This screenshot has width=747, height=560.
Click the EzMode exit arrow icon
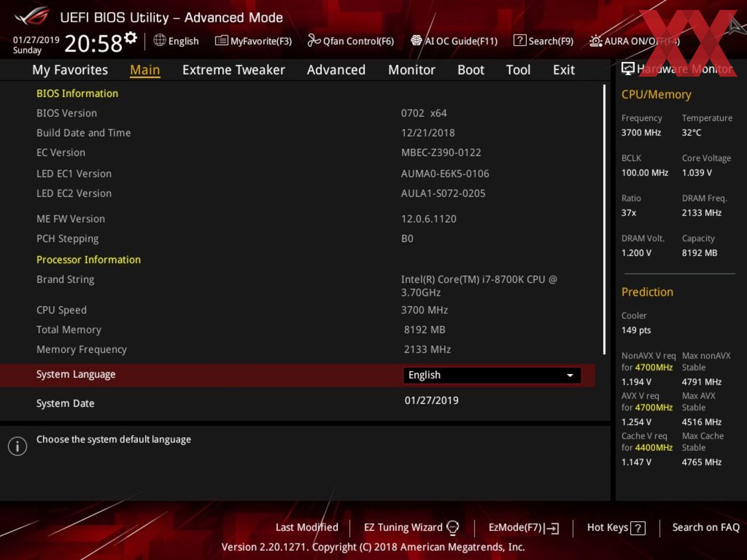pos(552,528)
